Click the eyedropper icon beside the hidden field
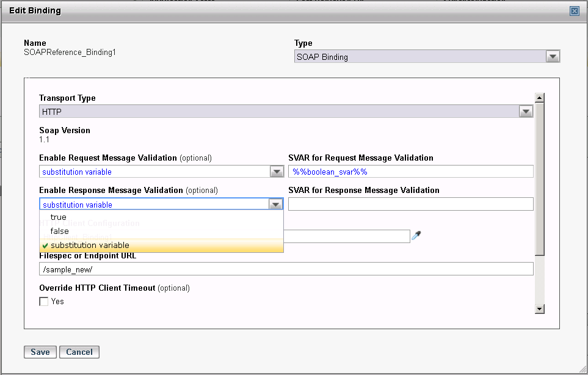Viewport: 588px width, 375px height. [416, 235]
